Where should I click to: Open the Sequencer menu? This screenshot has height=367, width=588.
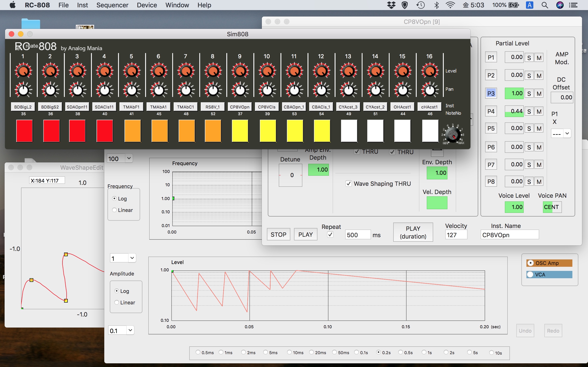(112, 5)
